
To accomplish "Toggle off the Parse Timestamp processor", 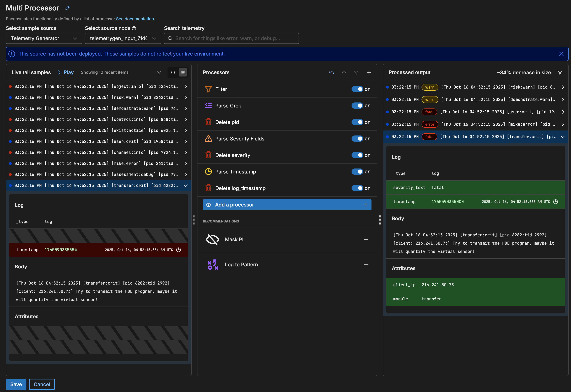I will [x=357, y=172].
